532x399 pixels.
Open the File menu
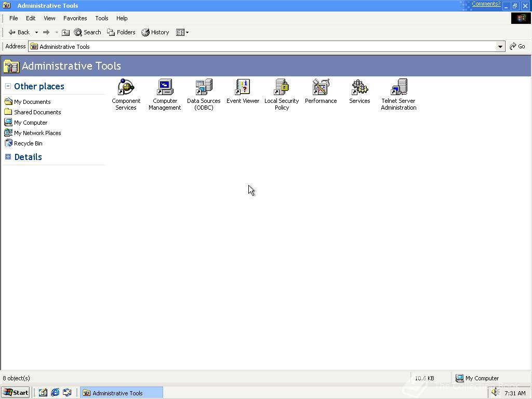pos(14,18)
